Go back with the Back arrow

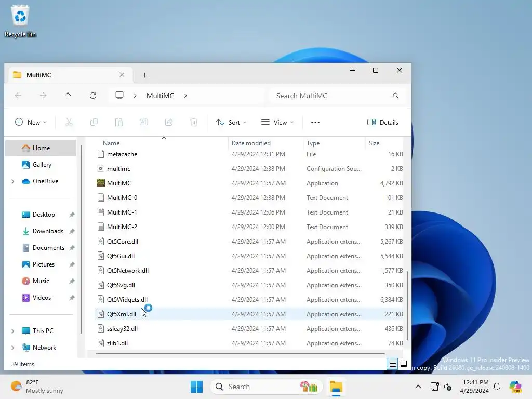coord(18,96)
